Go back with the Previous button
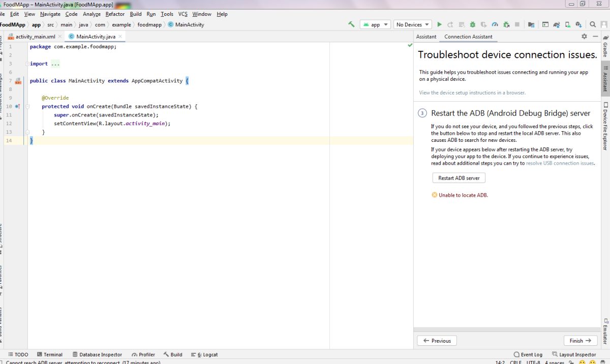 (437, 341)
